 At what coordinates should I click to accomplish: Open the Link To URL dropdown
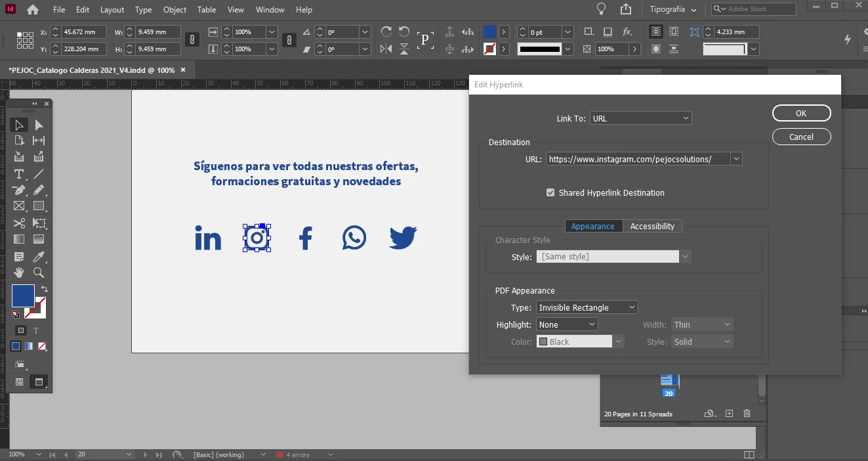(x=641, y=118)
